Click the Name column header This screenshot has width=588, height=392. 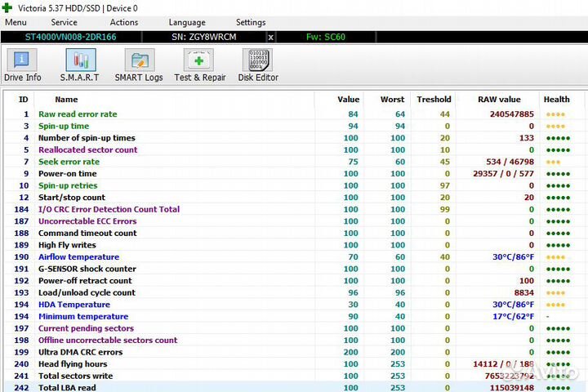[66, 100]
